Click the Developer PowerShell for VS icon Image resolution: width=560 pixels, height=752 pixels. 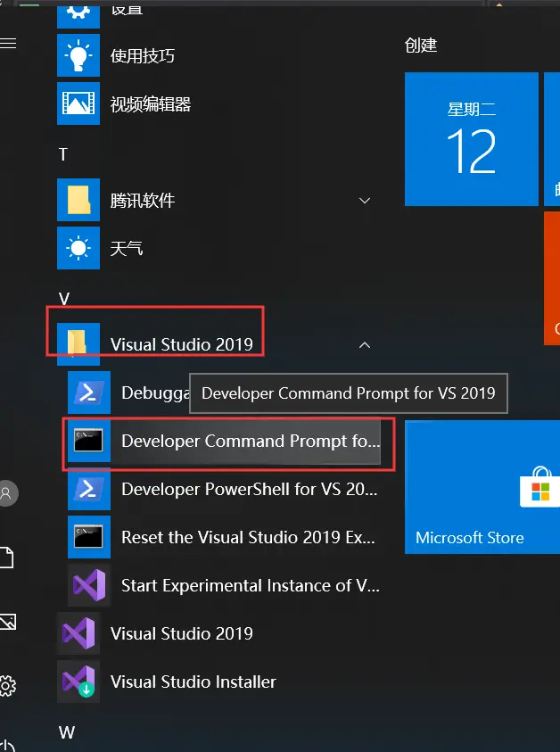click(89, 489)
